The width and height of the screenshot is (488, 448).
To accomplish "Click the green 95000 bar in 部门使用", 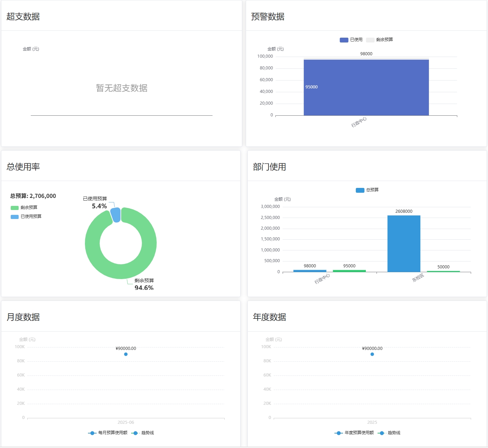I will click(349, 271).
